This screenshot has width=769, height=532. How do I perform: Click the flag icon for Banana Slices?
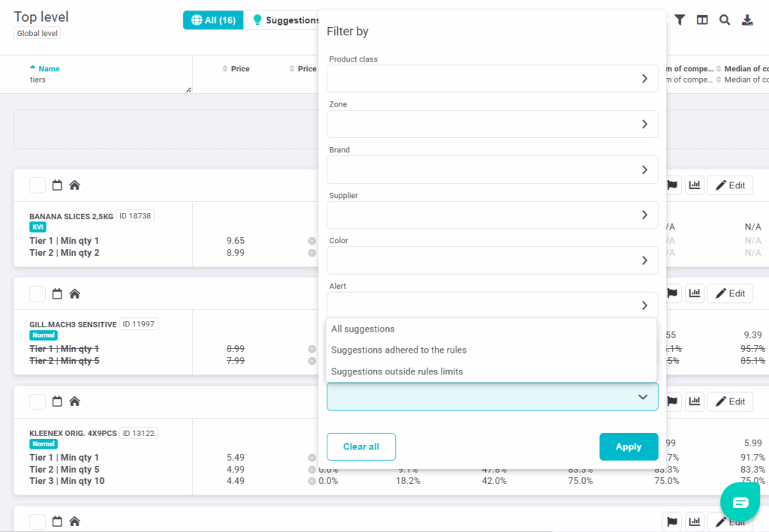tap(672, 185)
